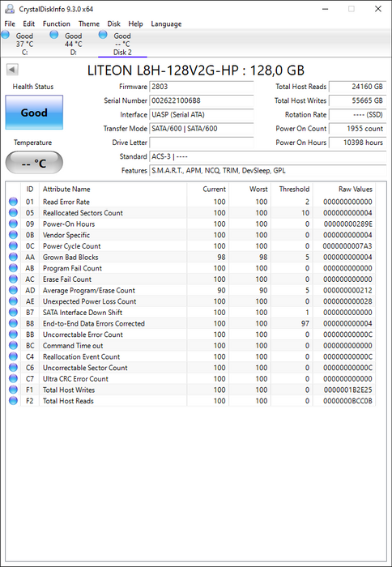Click the Raw Values column header
This screenshot has height=567, width=392.
tap(355, 189)
